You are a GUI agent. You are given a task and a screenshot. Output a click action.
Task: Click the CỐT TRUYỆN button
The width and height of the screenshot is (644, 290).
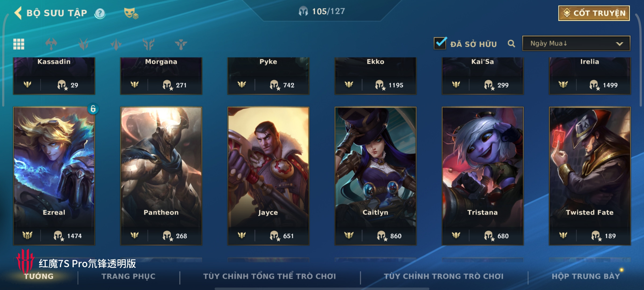point(594,13)
